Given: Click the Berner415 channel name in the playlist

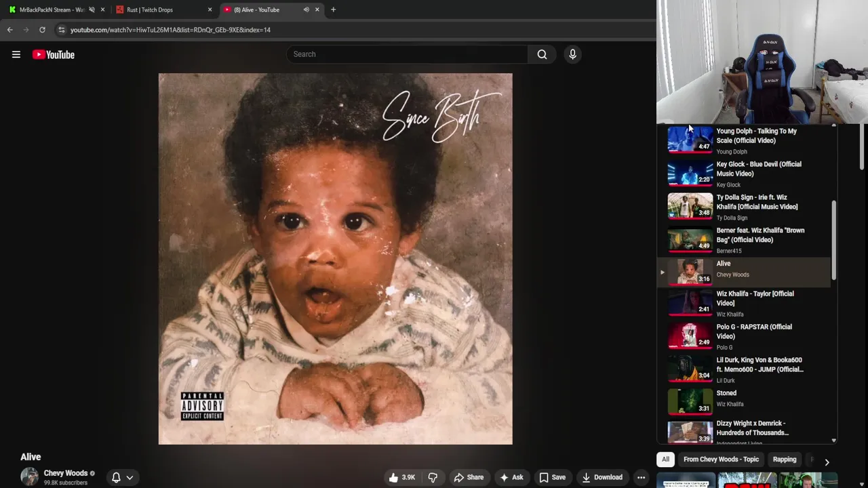Looking at the screenshot, I should coord(729,251).
